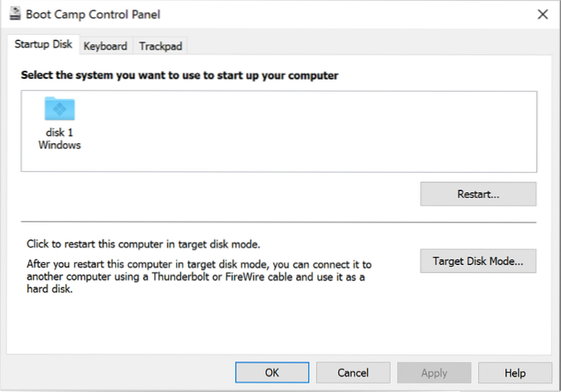Click the Target Disk Mode... button
The height and width of the screenshot is (392, 561).
(x=477, y=261)
